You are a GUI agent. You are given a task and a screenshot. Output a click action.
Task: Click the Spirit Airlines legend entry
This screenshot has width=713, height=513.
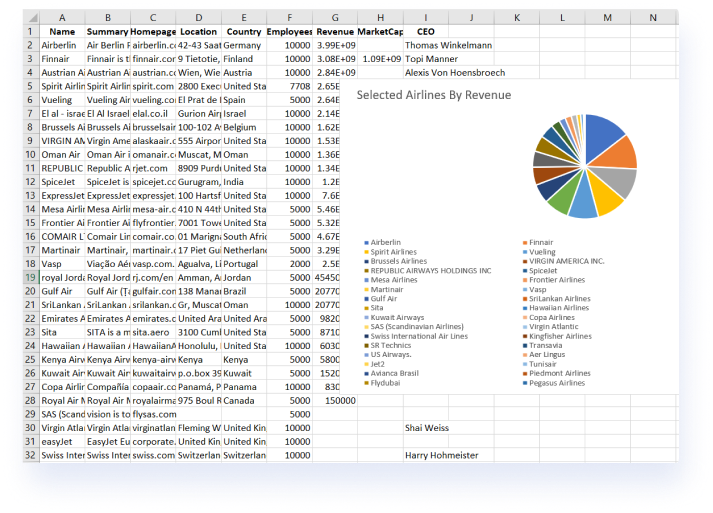click(x=391, y=251)
